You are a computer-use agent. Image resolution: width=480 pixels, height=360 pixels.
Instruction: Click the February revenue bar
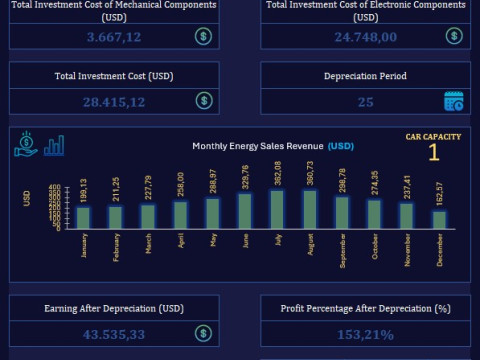[x=116, y=217]
